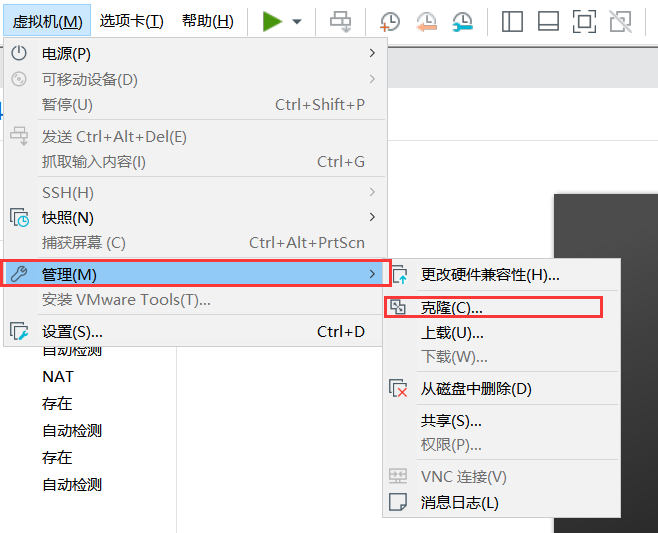Select 可移动设备(D) menu entry
This screenshot has width=658, height=533.
coord(195,79)
